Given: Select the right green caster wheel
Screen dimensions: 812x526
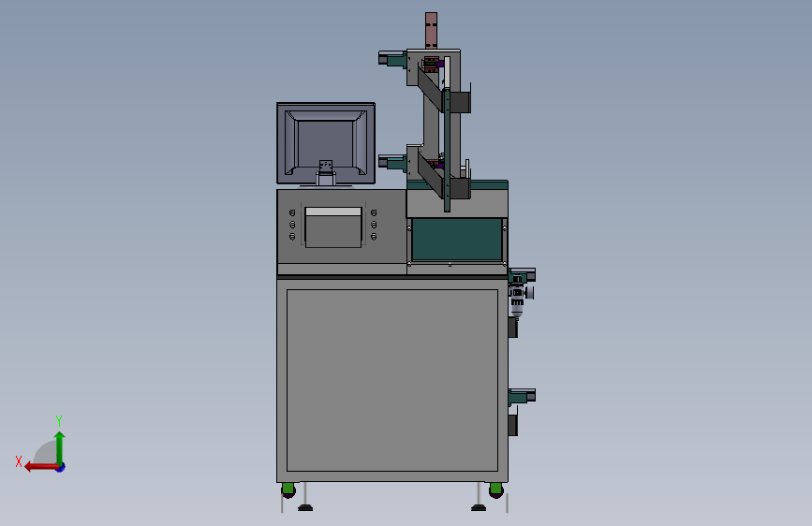Looking at the screenshot, I should (x=495, y=489).
